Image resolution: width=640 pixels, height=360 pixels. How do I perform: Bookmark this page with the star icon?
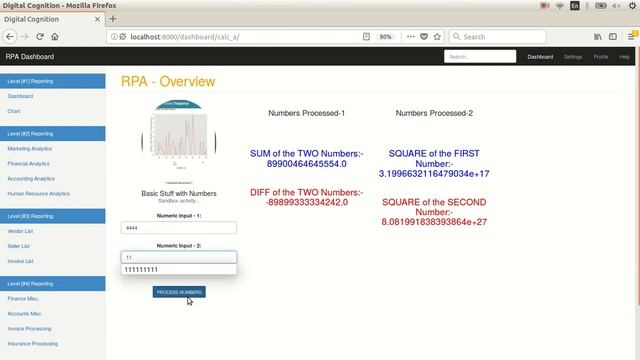coord(437,37)
